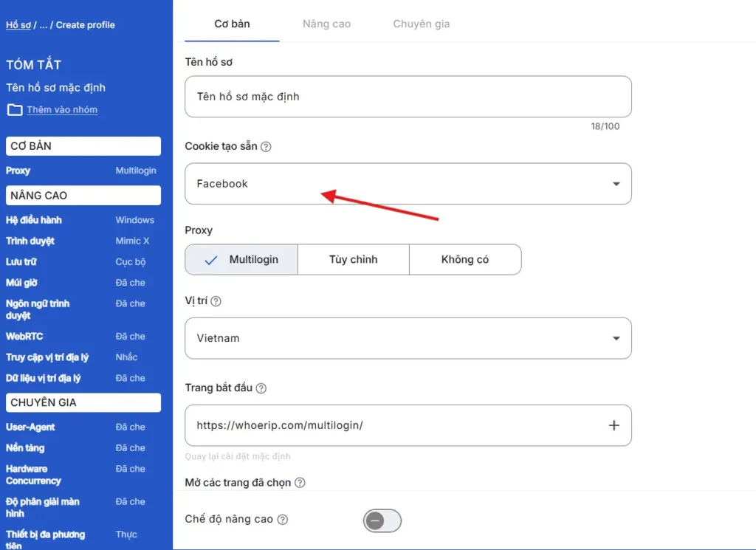756x550 pixels.
Task: Click the Create profile breadcrumb text
Action: (x=86, y=25)
